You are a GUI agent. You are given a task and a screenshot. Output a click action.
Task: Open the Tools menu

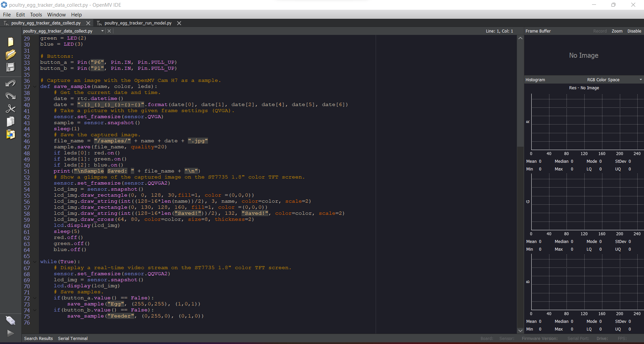click(36, 14)
